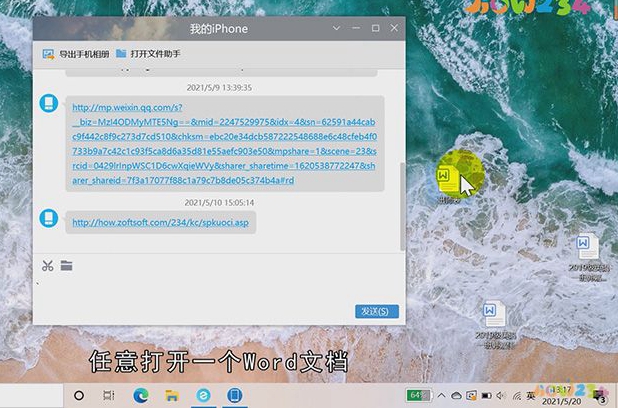
Task: Switch to the 我的iPhone taskbar app icon
Action: pos(235,395)
